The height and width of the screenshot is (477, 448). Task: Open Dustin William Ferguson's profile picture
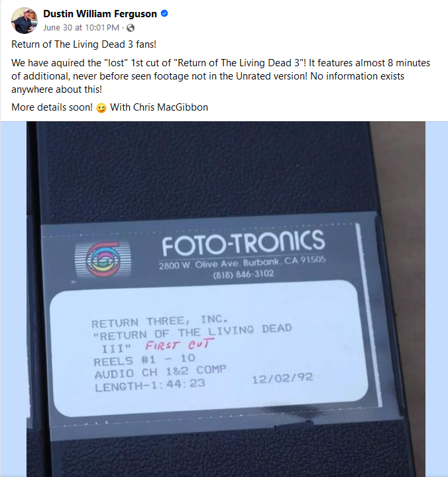coord(25,21)
